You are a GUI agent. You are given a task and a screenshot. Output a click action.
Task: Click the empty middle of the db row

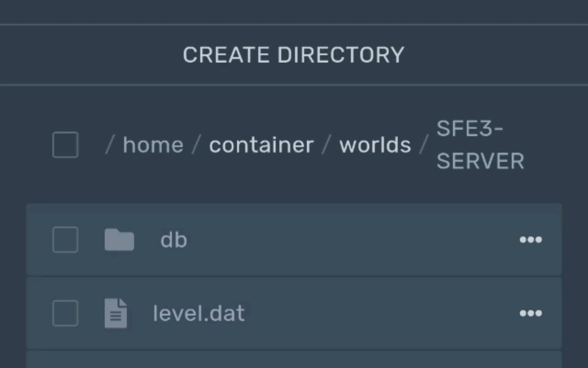pyautogui.click(x=340, y=240)
